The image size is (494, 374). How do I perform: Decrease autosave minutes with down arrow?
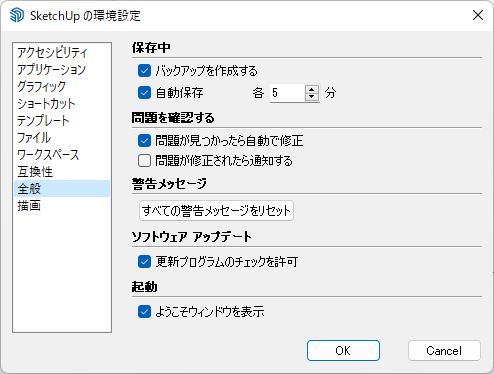(312, 97)
